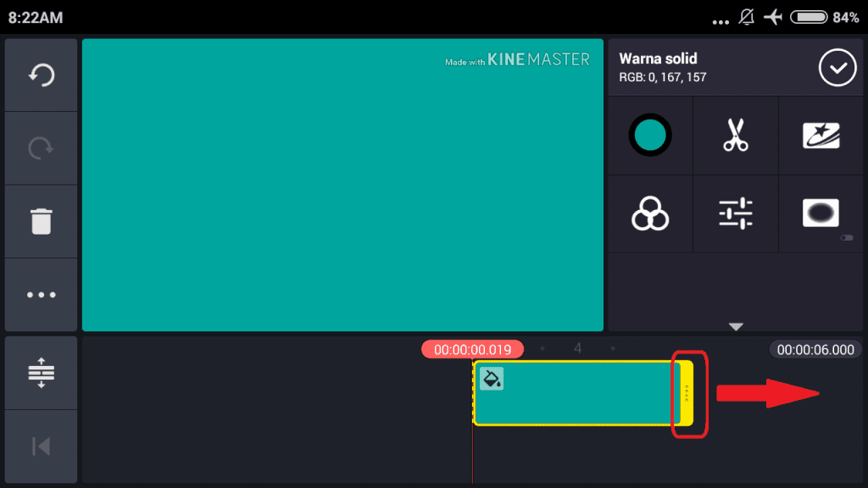Toggle the vignette switch on
Screen dimensions: 868x488
coord(847,238)
